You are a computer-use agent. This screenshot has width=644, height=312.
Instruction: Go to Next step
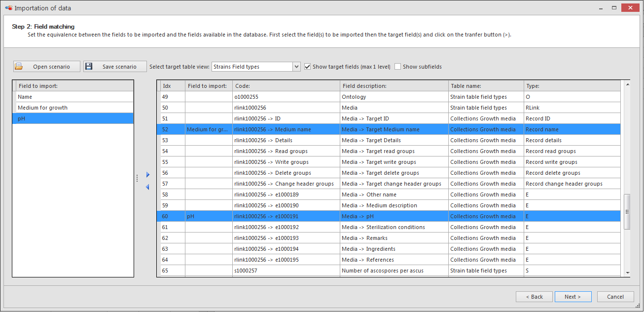(573, 297)
